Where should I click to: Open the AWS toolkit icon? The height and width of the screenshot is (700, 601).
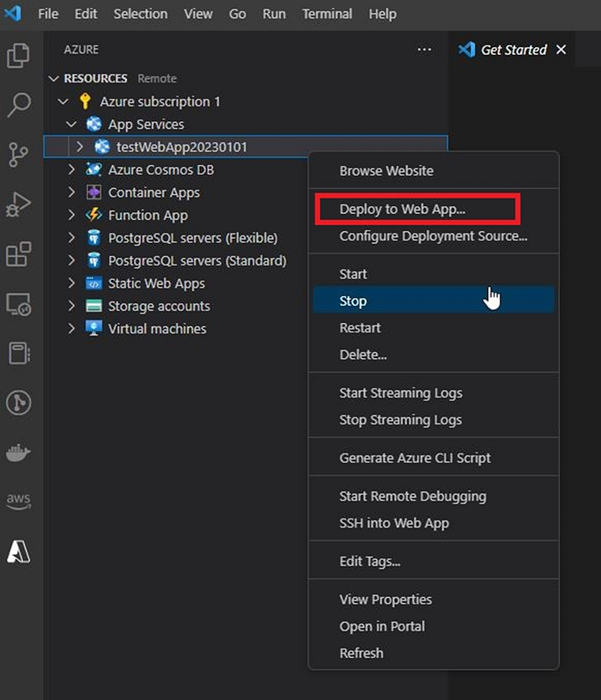(18, 502)
